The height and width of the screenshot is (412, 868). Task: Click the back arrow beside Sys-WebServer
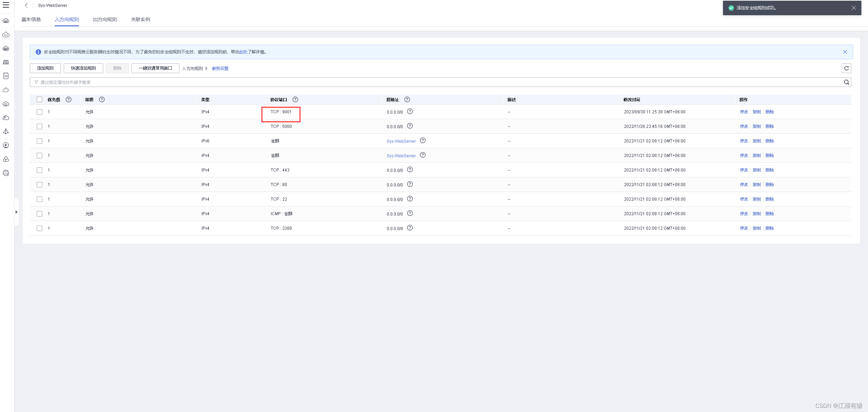(x=26, y=6)
